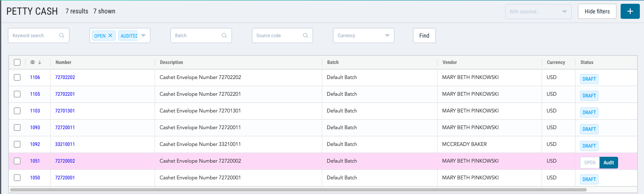Screen dimensions: 644x194
Task: Click description Cashet Envelope Number 72720002
Action: pyautogui.click(x=200, y=161)
